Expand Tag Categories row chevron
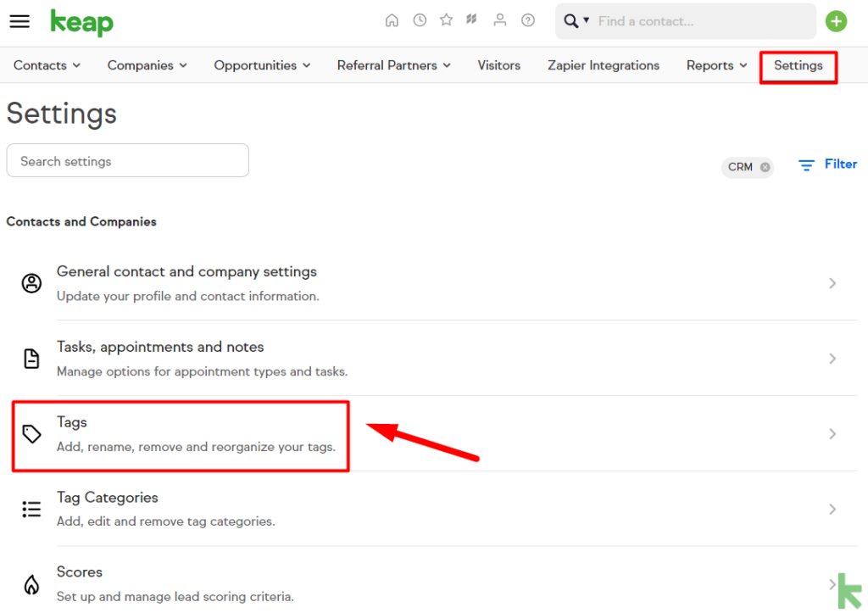Screen dimensions: 868x613 click(832, 509)
